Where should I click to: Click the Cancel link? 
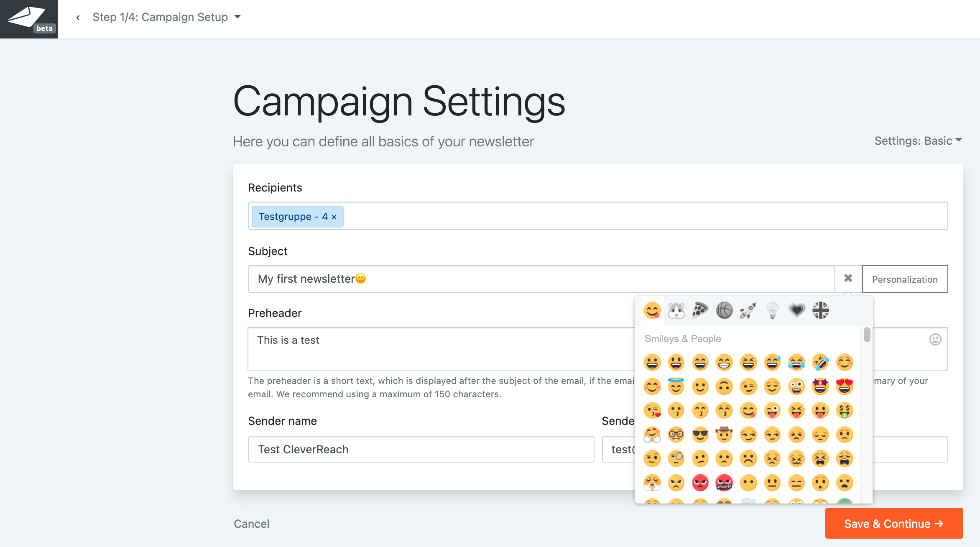[252, 524]
